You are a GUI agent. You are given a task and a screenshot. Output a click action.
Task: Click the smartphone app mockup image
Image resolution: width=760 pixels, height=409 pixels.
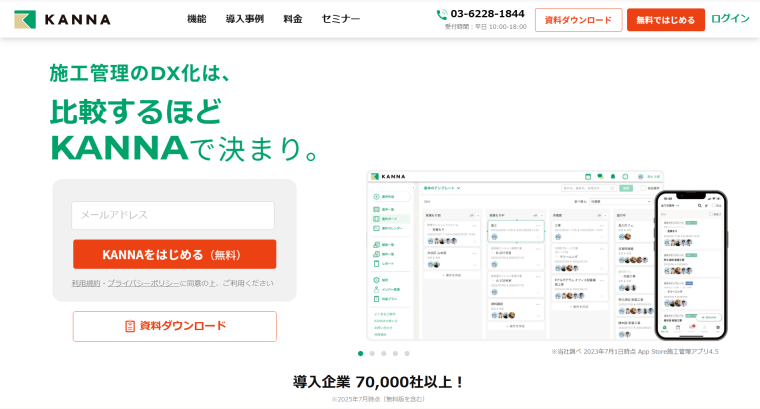690,265
